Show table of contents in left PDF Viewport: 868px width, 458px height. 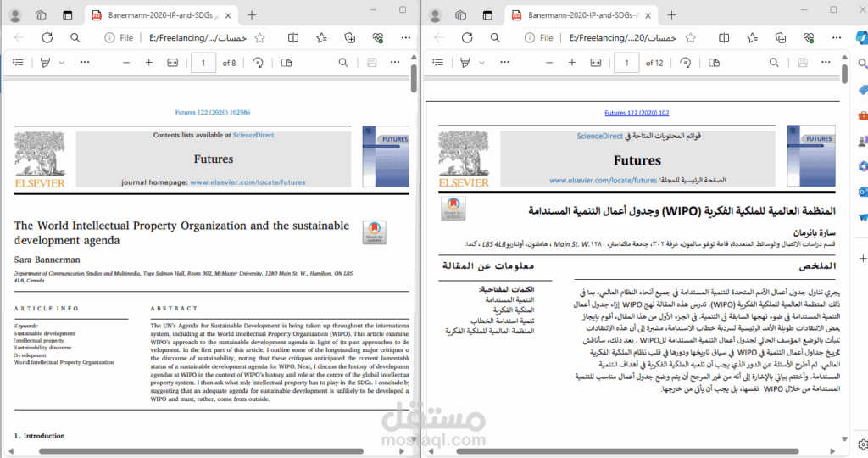coord(18,63)
